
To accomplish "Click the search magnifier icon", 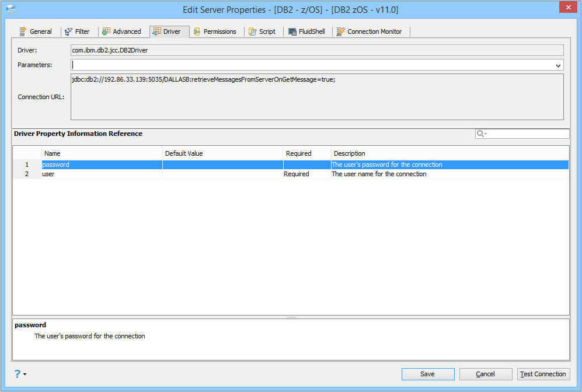I will pos(480,134).
